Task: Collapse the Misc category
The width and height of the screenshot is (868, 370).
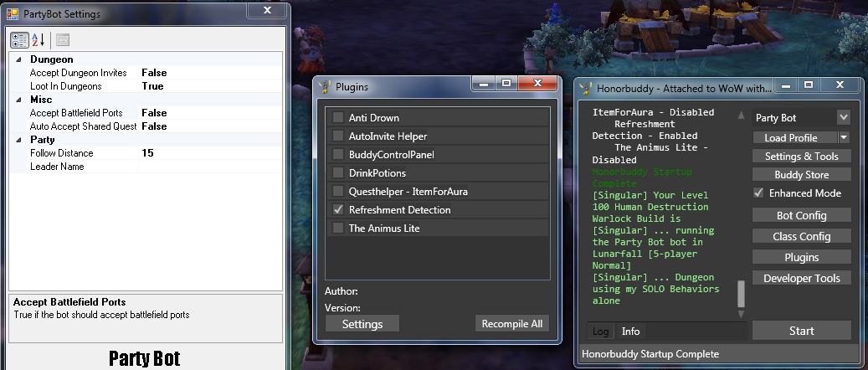Action: [18, 100]
